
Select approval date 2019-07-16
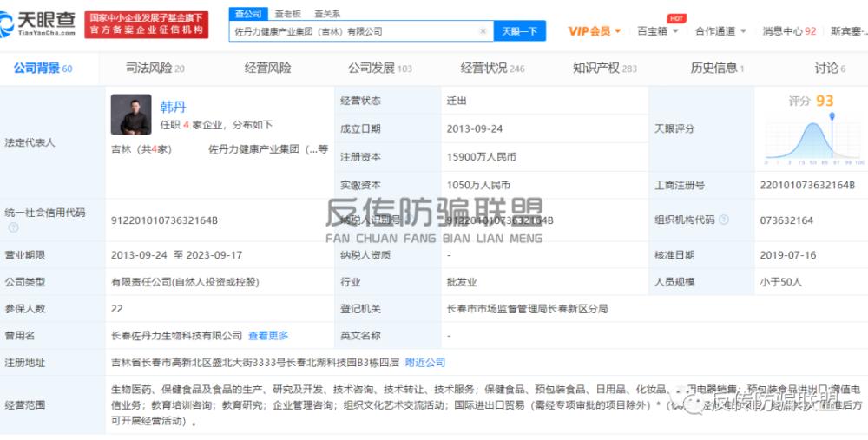click(x=788, y=255)
